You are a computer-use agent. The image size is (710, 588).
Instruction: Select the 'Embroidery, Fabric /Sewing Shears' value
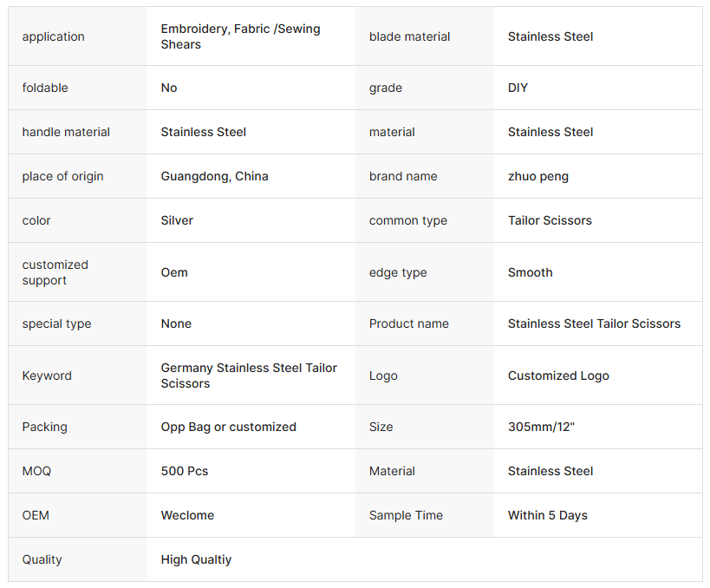pos(240,36)
